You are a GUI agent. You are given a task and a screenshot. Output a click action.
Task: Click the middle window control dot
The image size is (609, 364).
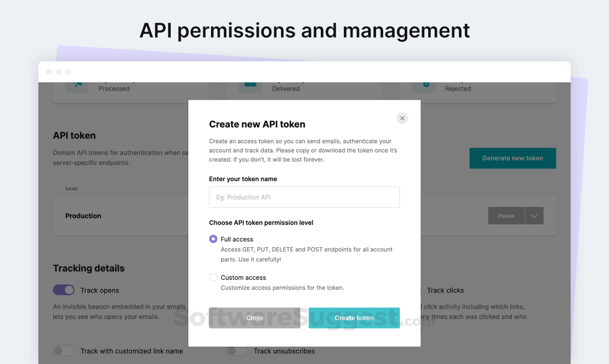(59, 72)
